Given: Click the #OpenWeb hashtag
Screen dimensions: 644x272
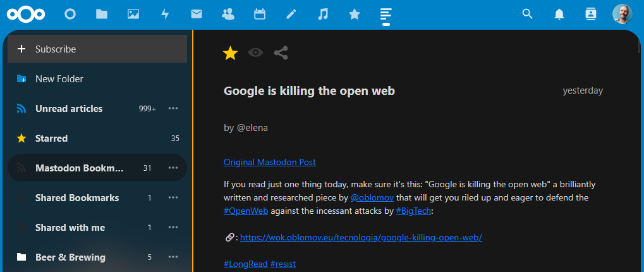Looking at the screenshot, I should (246, 211).
